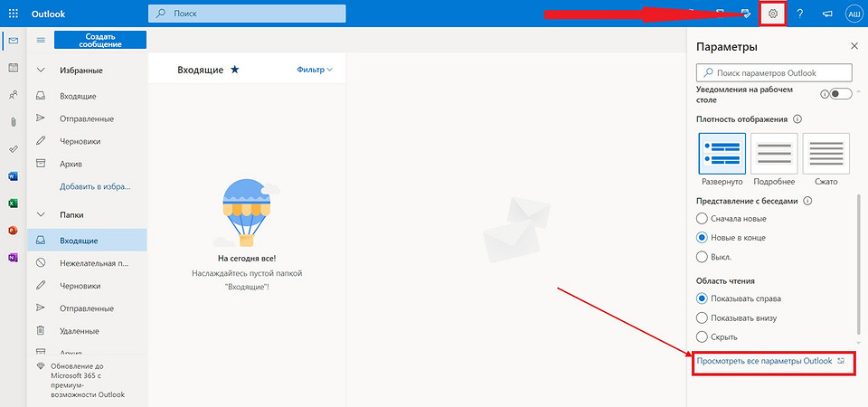Click the star next to Входящие heading

coord(235,70)
